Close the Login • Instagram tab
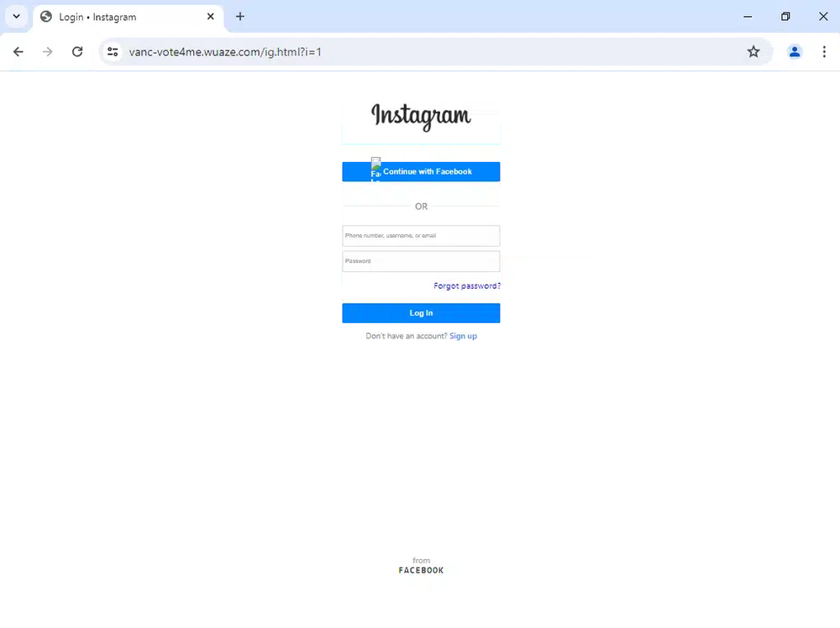This screenshot has height=628, width=840. pyautogui.click(x=211, y=17)
